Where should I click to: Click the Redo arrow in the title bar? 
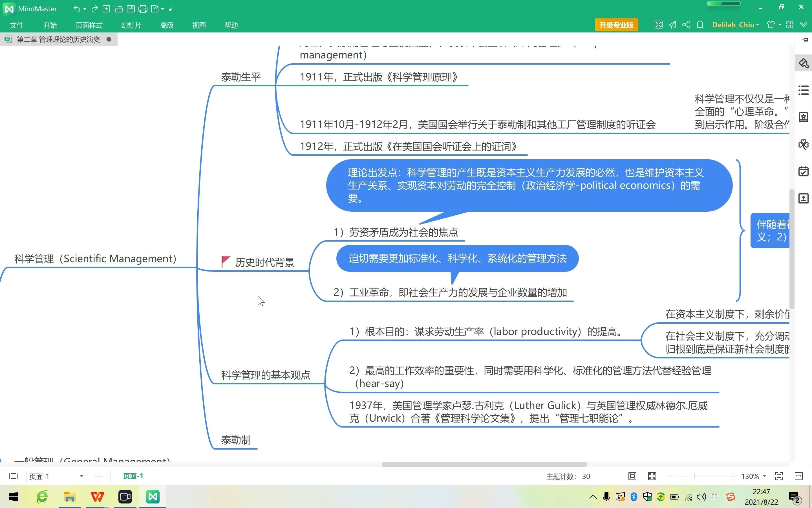(x=95, y=9)
